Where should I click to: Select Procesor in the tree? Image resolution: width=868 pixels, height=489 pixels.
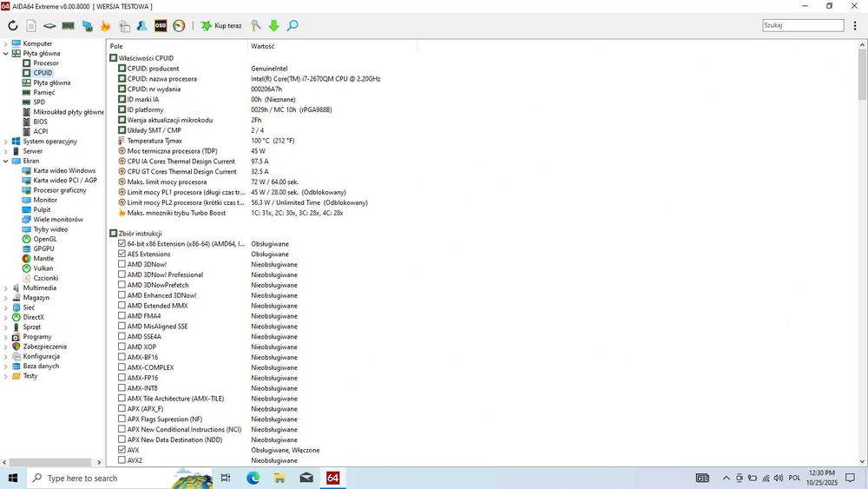(45, 63)
